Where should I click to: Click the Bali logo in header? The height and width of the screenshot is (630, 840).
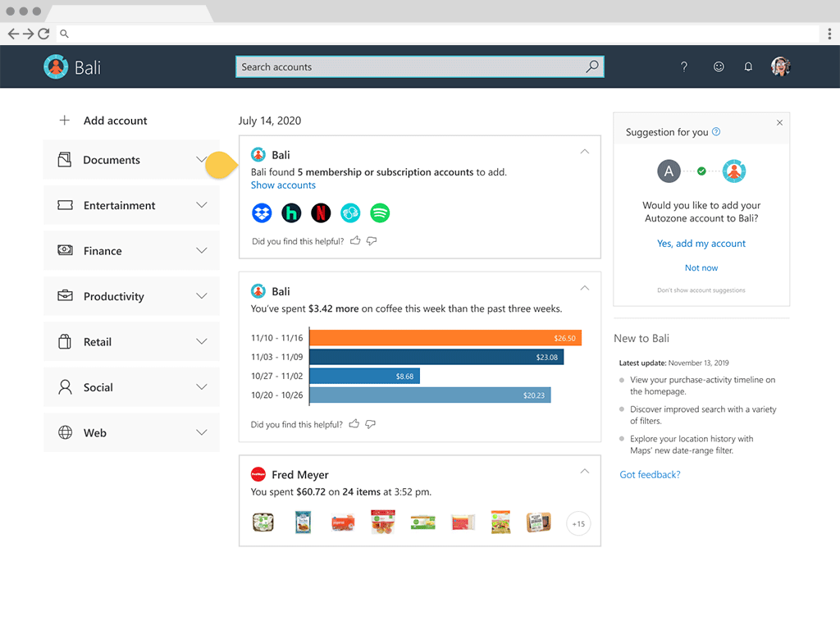(x=56, y=67)
